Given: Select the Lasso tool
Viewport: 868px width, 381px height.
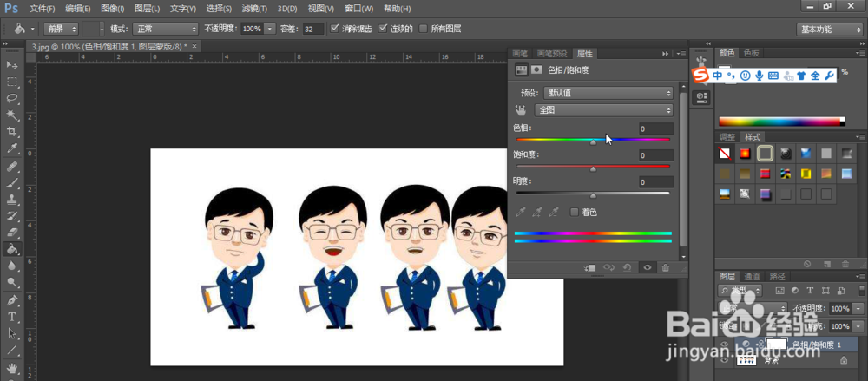Looking at the screenshot, I should [x=12, y=99].
